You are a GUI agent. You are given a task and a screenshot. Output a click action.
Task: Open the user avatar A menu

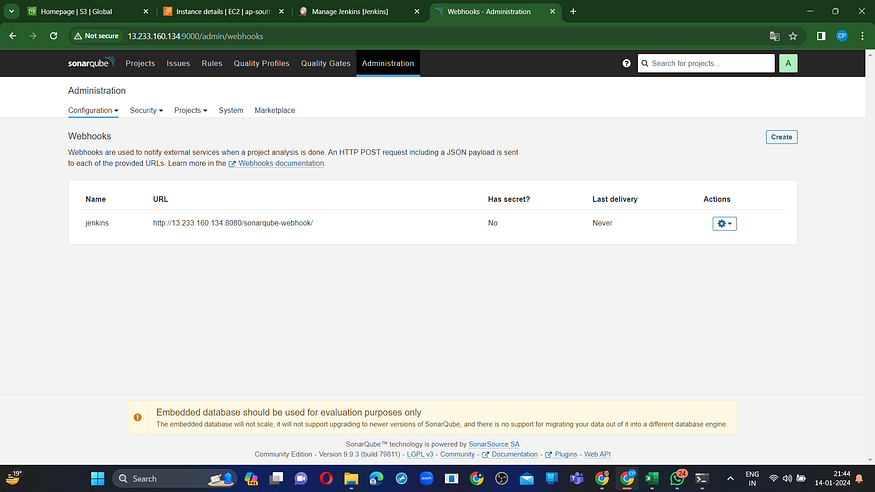point(788,64)
